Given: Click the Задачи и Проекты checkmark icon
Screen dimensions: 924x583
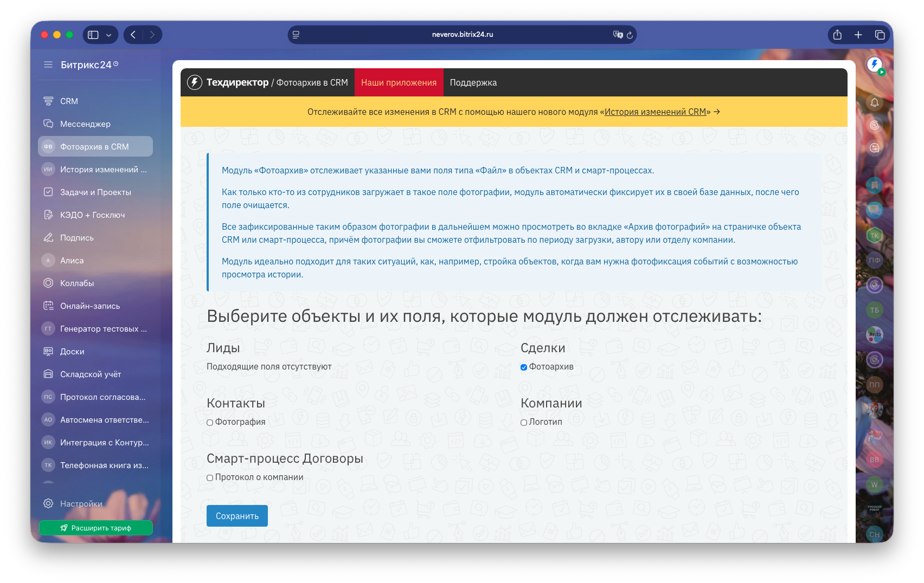Looking at the screenshot, I should [48, 192].
